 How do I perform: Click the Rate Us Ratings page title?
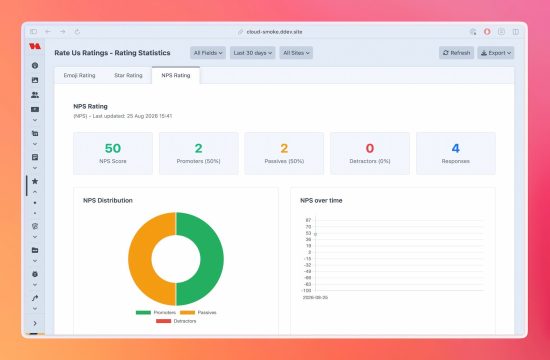(x=112, y=53)
